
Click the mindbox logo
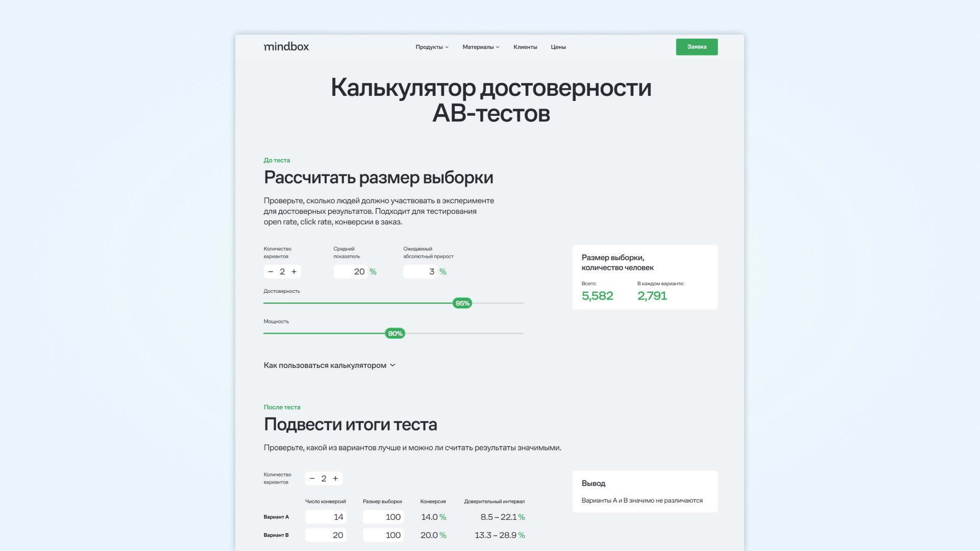(286, 46)
